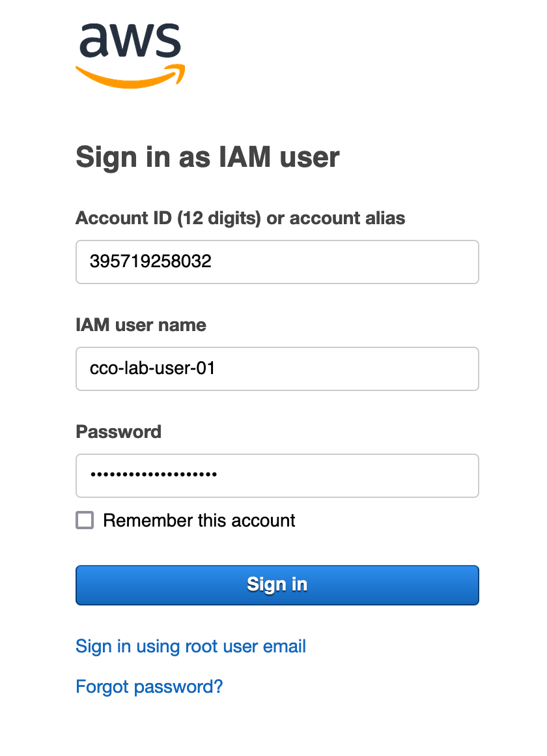
Task: Click on the cco-lab-user-01 username text
Action: [x=152, y=369]
